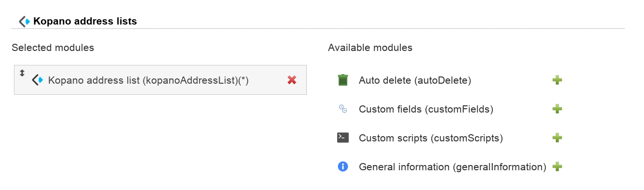Click the Kopano icon in selected module row
Screen dimensions: 644x190
tap(38, 80)
